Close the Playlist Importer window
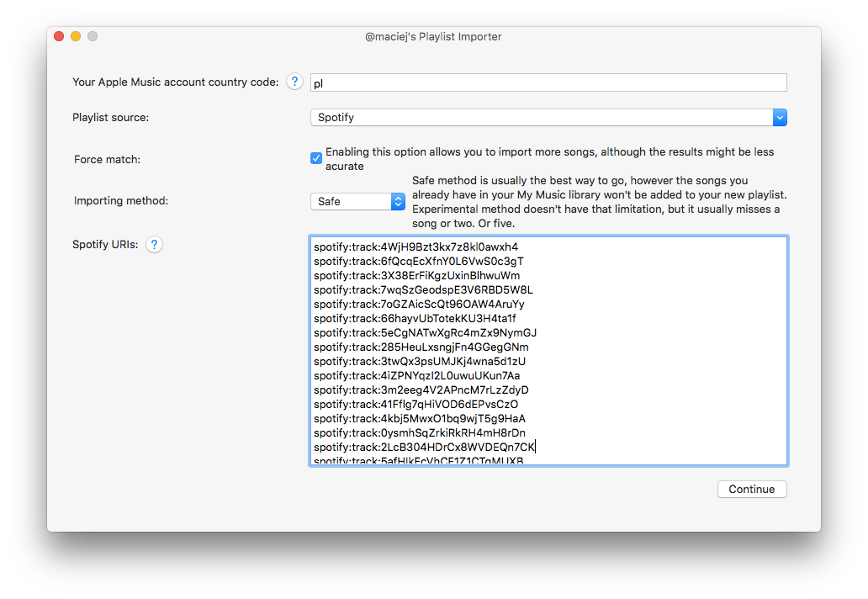The width and height of the screenshot is (868, 599). [x=59, y=36]
